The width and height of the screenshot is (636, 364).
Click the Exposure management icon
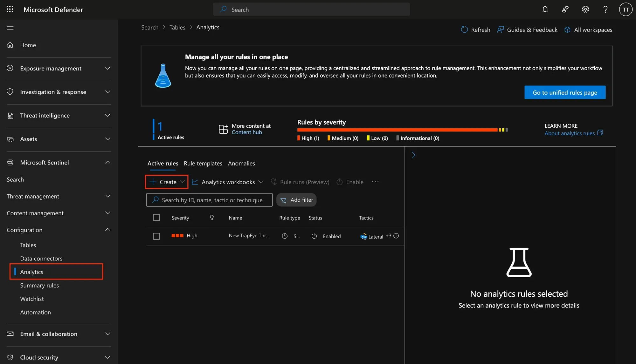coord(10,68)
